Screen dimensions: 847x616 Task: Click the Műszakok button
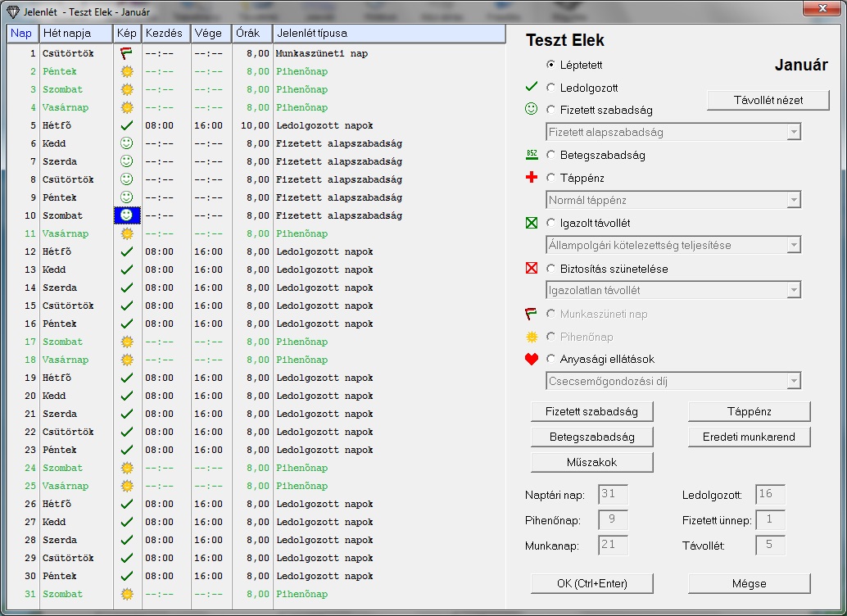[591, 462]
